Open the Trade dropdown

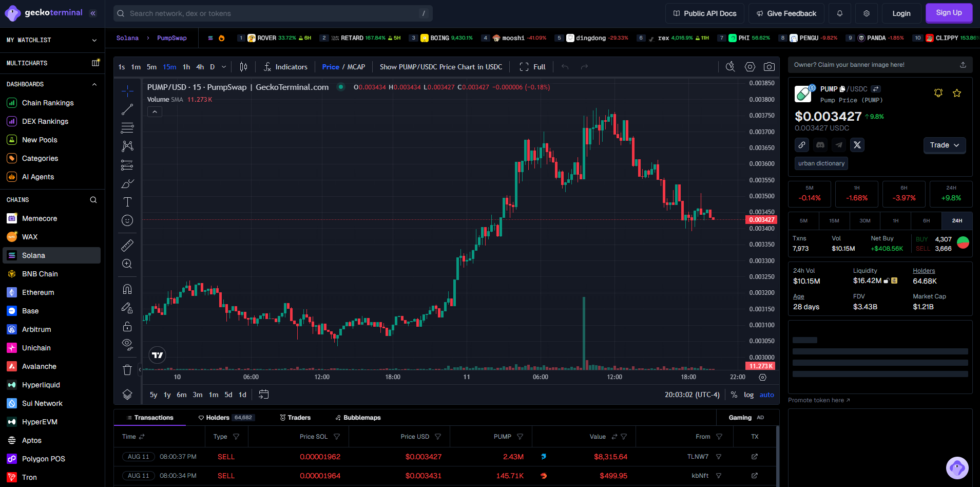click(944, 145)
